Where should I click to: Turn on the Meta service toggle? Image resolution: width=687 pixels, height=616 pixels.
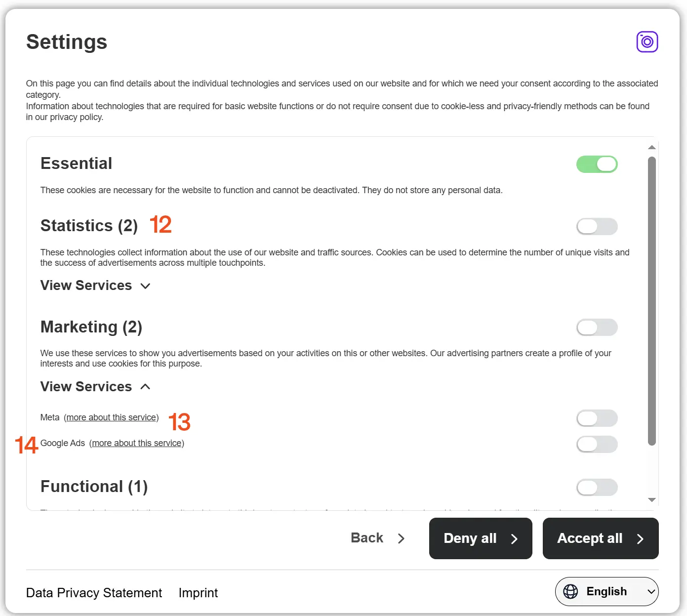coord(597,418)
